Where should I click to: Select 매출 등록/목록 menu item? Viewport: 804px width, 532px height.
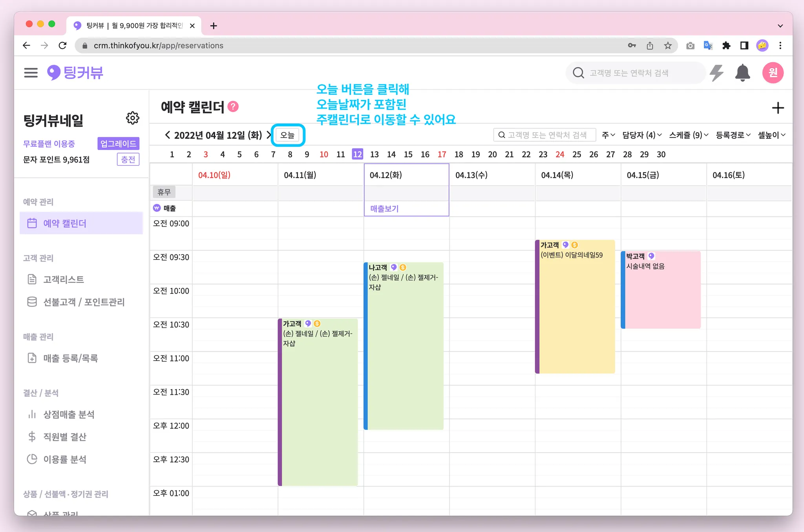click(71, 358)
